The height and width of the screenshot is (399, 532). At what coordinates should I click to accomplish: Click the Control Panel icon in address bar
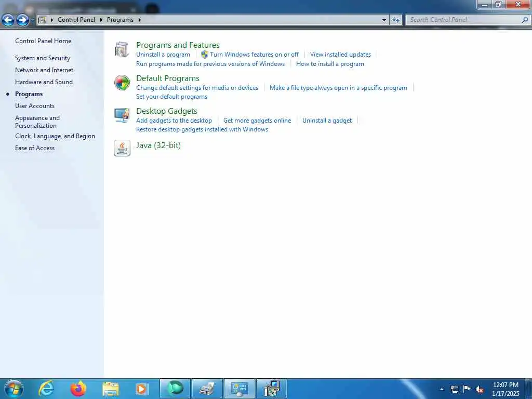pyautogui.click(x=42, y=20)
